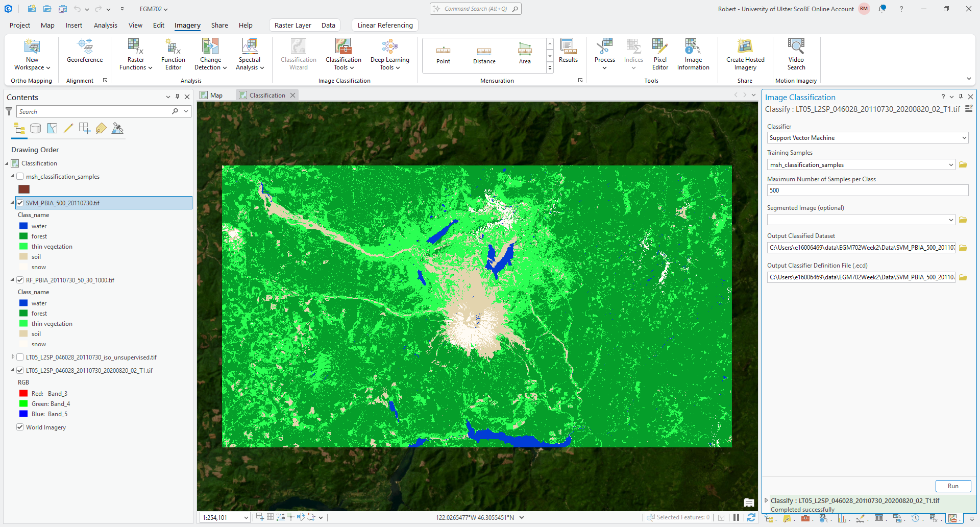Open the Analysis ribbon tab
Image resolution: width=980 pixels, height=527 pixels.
pyautogui.click(x=105, y=26)
